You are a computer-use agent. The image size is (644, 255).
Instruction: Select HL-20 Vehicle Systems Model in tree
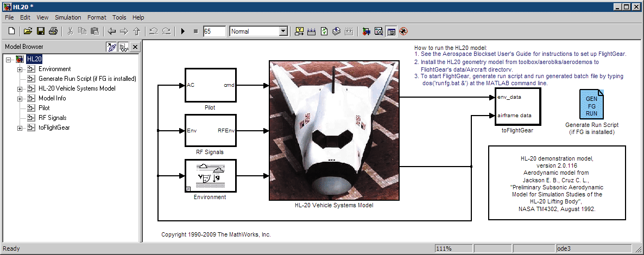point(77,88)
